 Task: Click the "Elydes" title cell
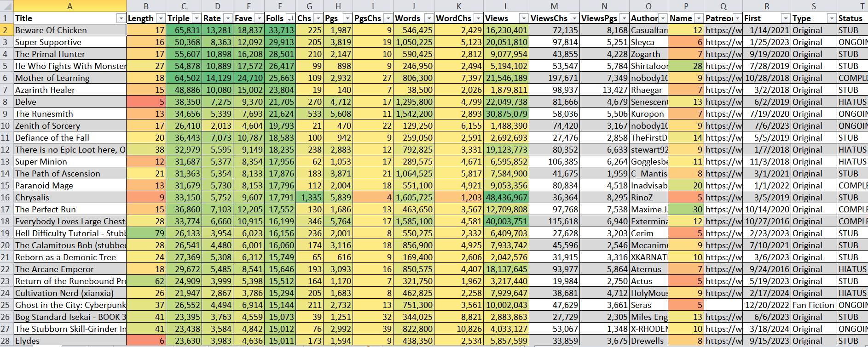[x=70, y=341]
